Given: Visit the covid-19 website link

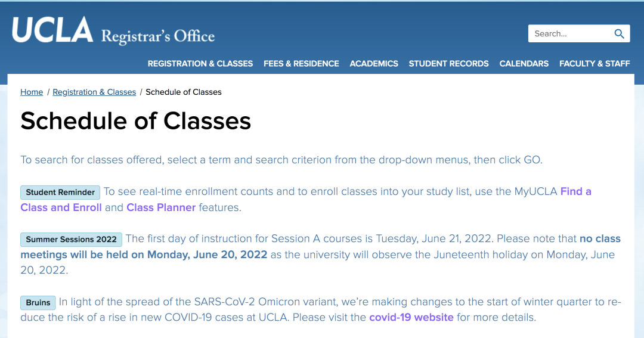Looking at the screenshot, I should point(411,317).
